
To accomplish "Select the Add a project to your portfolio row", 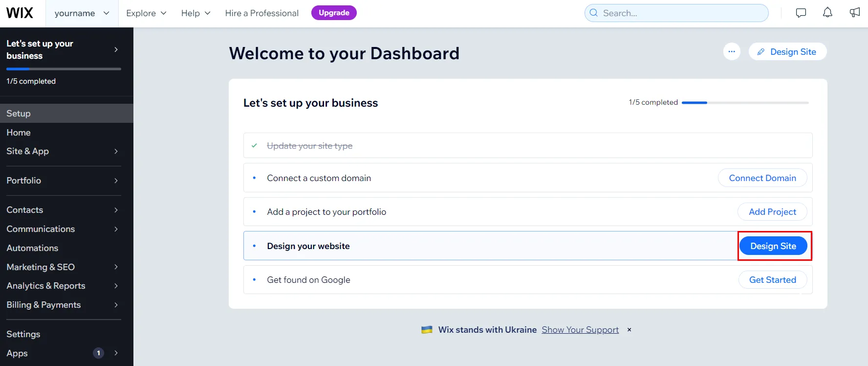I will (528, 212).
